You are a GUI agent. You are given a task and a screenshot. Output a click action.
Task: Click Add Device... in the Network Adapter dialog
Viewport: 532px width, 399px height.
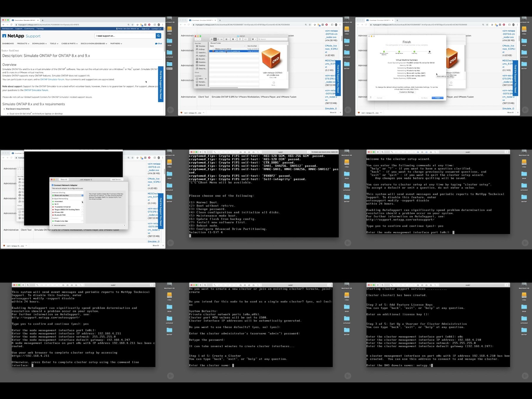point(116,180)
